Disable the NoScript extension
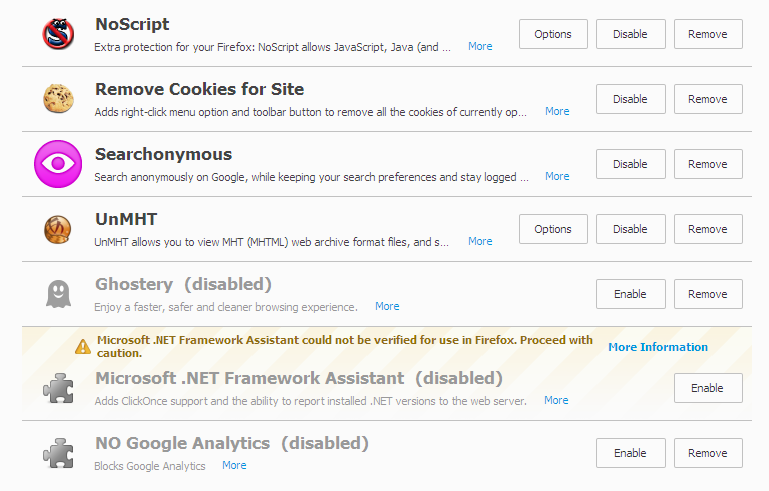 click(630, 34)
